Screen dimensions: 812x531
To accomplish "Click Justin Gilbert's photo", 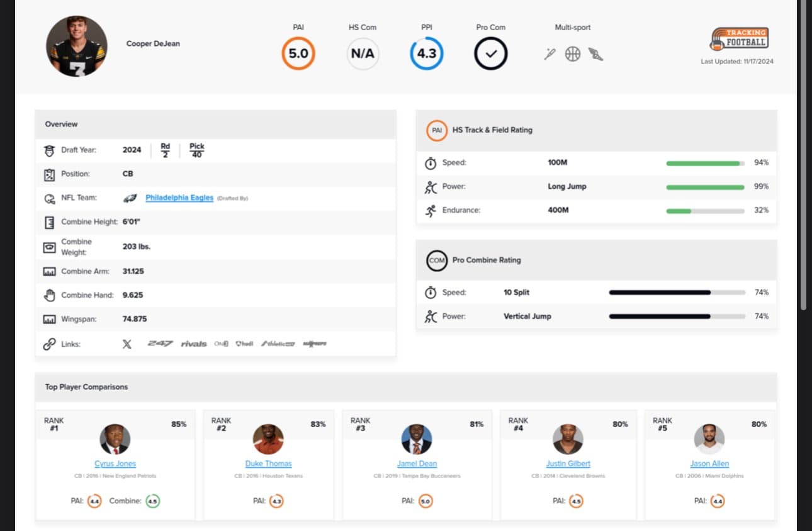I will click(568, 439).
